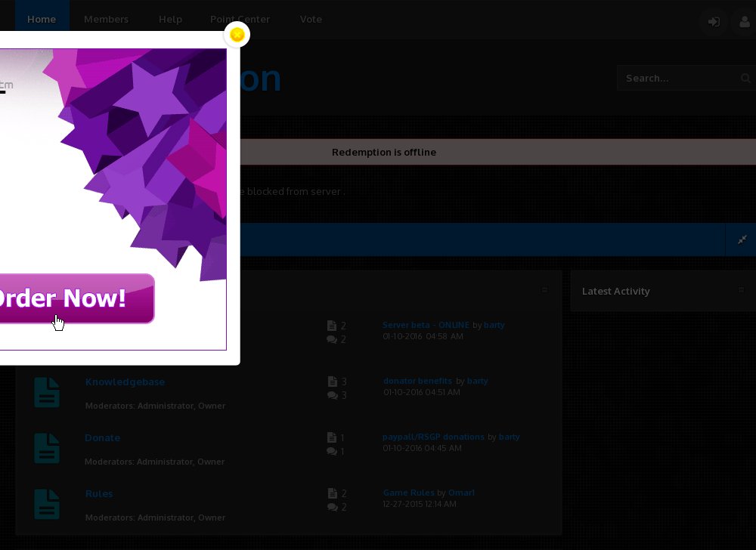
Task: Go to the Members page
Action: point(106,20)
